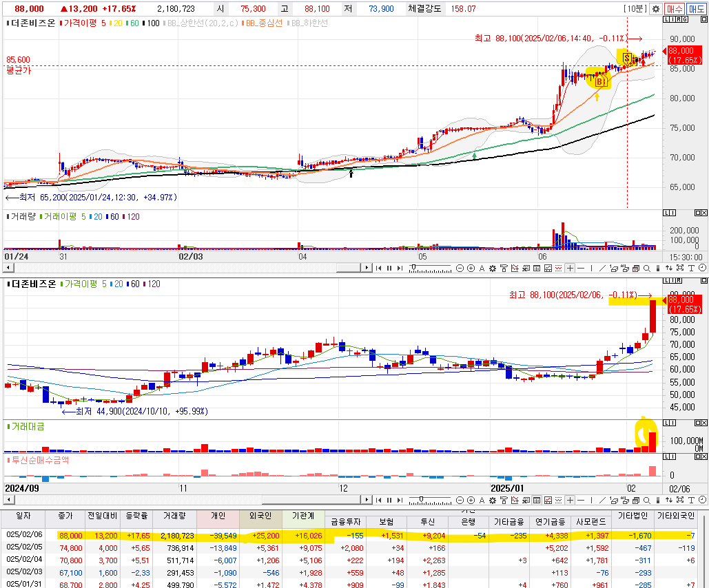The width and height of the screenshot is (709, 588).
Task: Click up-down arrows icon in upper chart toolbar
Action: click(669, 268)
